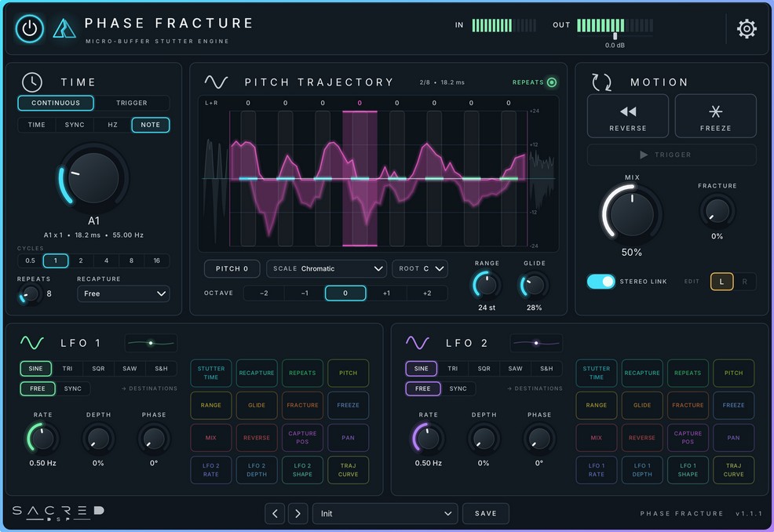Select the R edit channel
Image resolution: width=774 pixels, height=532 pixels.
744,281
